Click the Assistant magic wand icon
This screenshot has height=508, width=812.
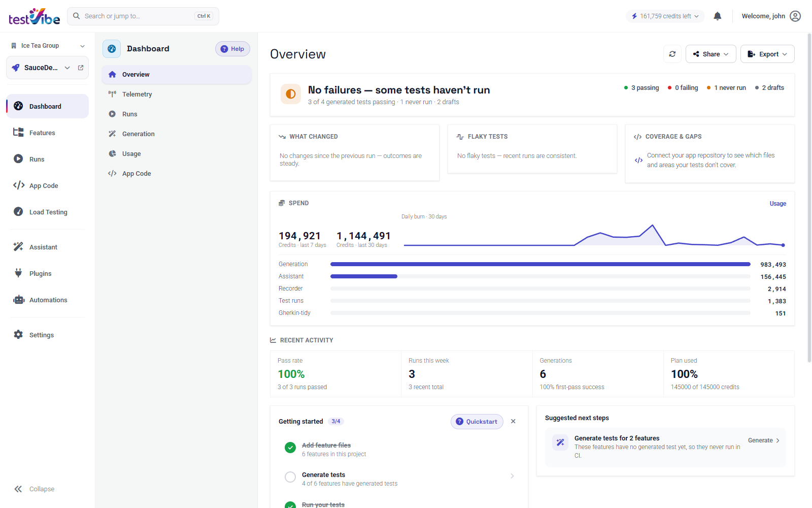pos(18,247)
